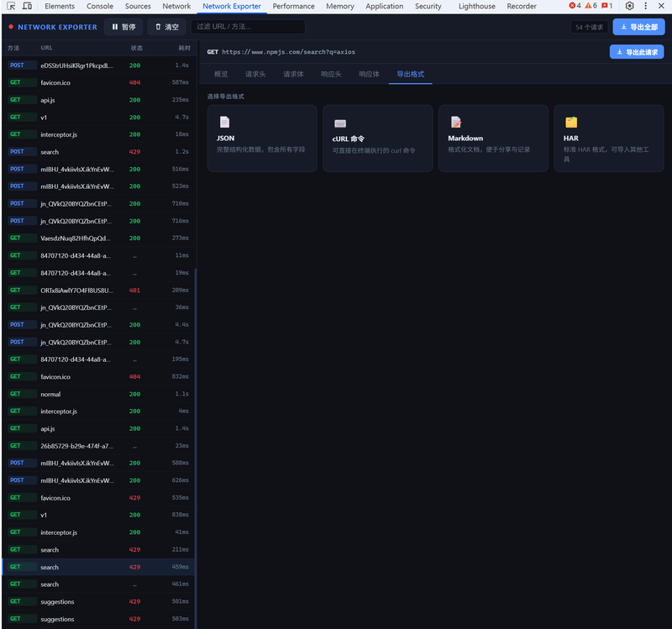Screen dimensions: 672x629
Task: Click the 状态 status column header
Action: [137, 48]
